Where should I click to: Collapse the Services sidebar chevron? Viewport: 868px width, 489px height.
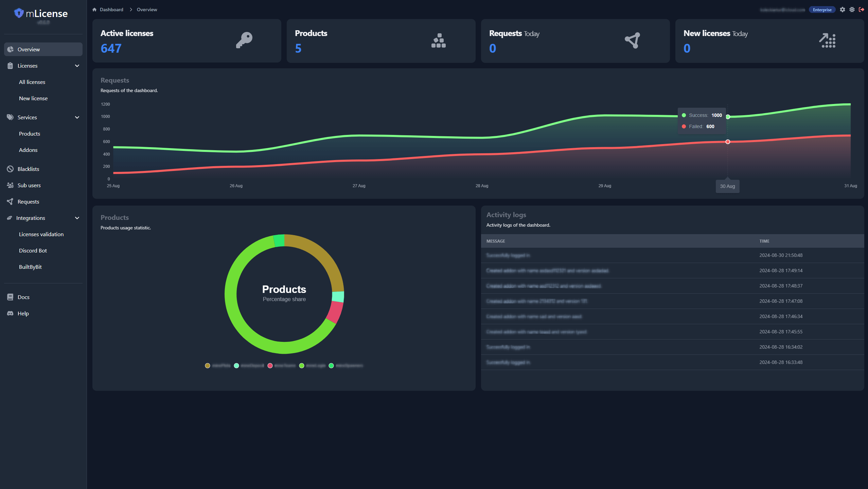77,117
